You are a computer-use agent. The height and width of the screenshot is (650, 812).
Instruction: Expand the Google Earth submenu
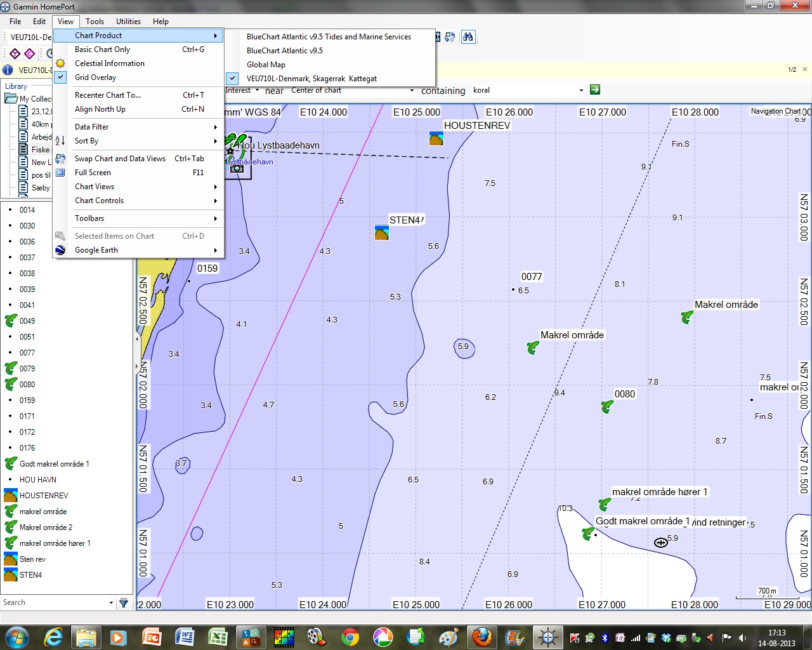click(x=138, y=250)
